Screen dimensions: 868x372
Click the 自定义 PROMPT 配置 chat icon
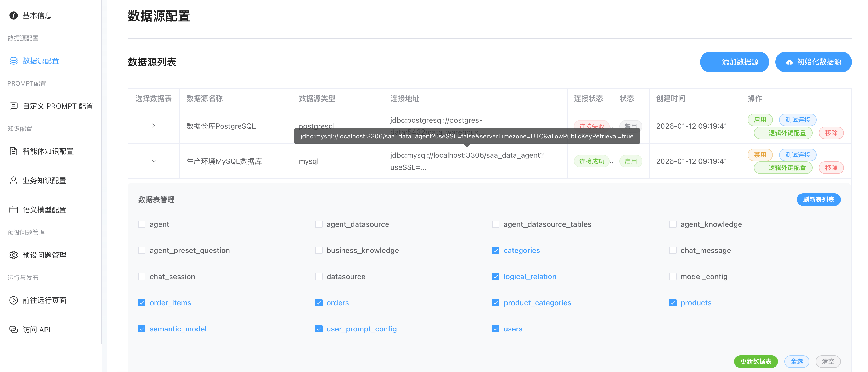[x=14, y=106]
